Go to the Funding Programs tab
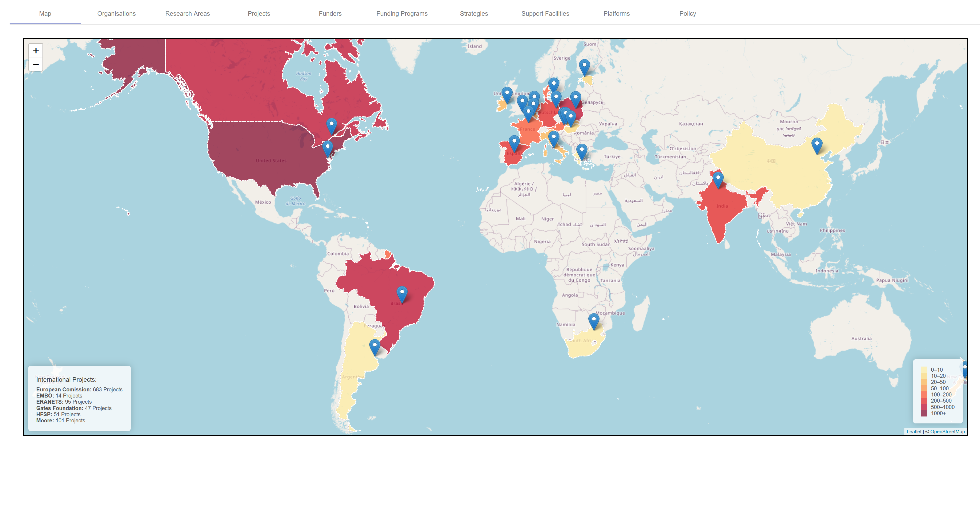Image resolution: width=980 pixels, height=519 pixels. [x=402, y=14]
